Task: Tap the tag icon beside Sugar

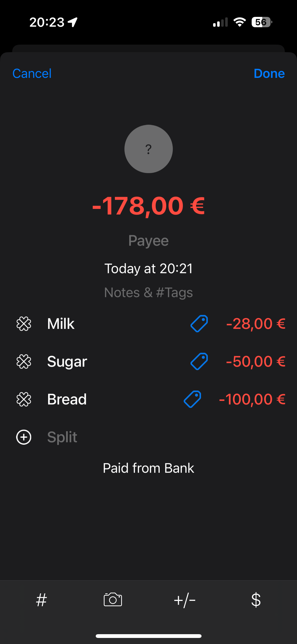Action: click(x=199, y=361)
